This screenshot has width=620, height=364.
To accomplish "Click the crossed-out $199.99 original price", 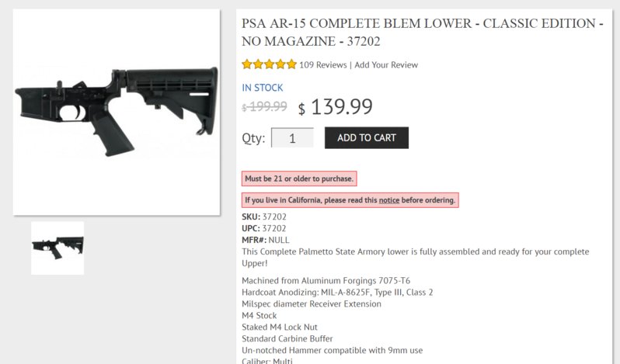I will (264, 106).
